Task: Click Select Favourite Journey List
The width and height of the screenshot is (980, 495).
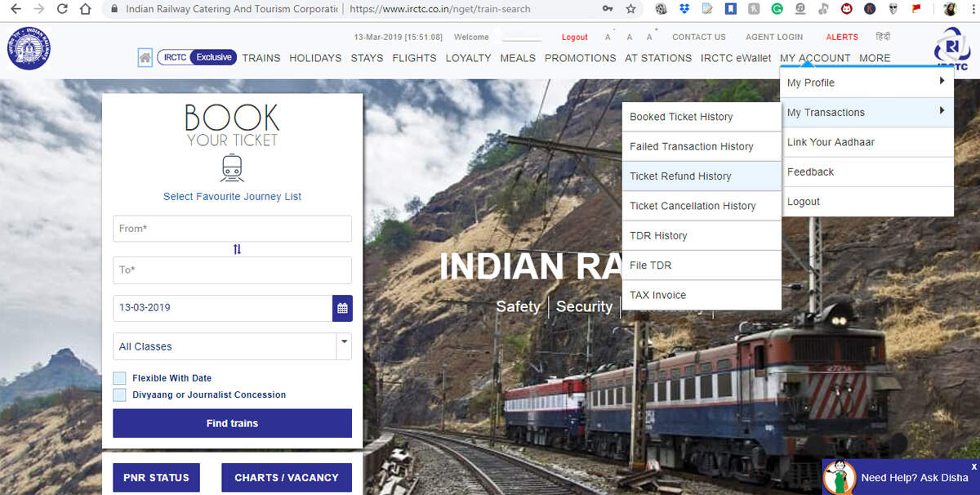Action: pyautogui.click(x=232, y=196)
